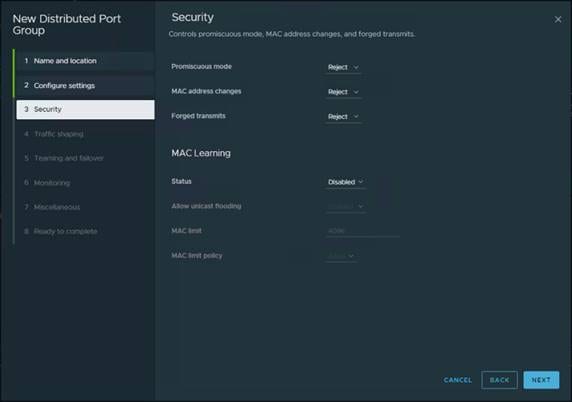Click the Back button

click(499, 380)
